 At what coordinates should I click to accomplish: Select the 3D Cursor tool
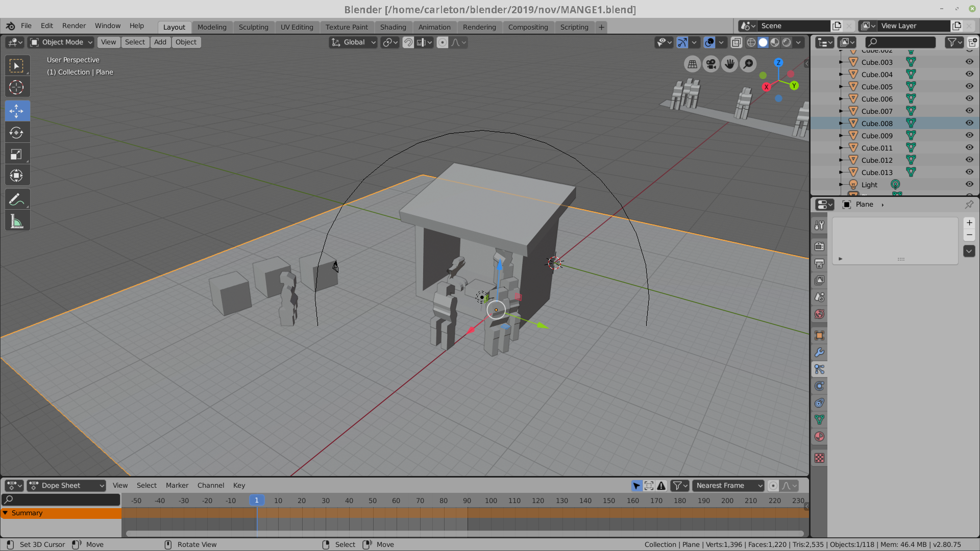click(16, 87)
